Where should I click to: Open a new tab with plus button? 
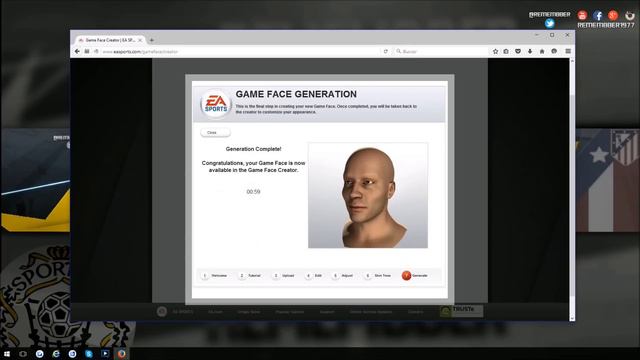click(x=152, y=40)
